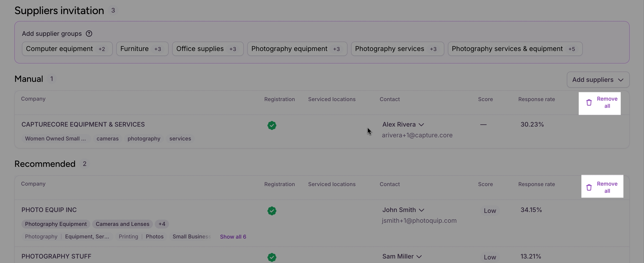Expand the Sam Miller contact dropdown

pos(419,256)
